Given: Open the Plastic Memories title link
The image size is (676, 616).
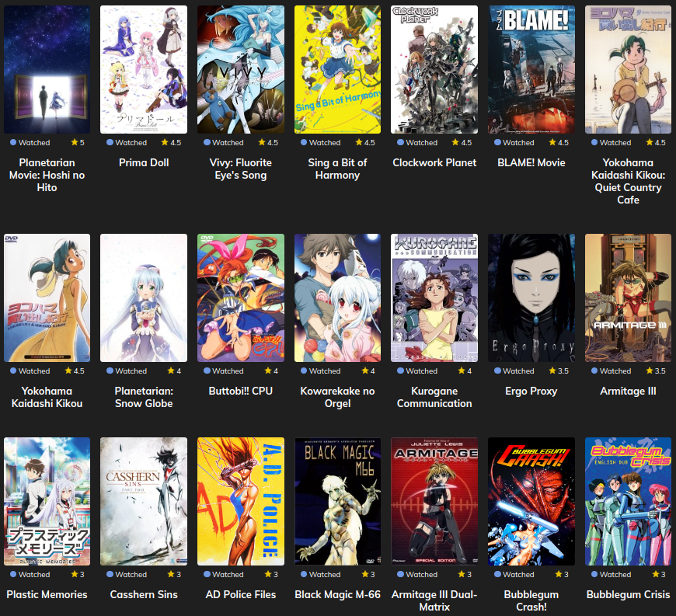Looking at the screenshot, I should pos(47,594).
